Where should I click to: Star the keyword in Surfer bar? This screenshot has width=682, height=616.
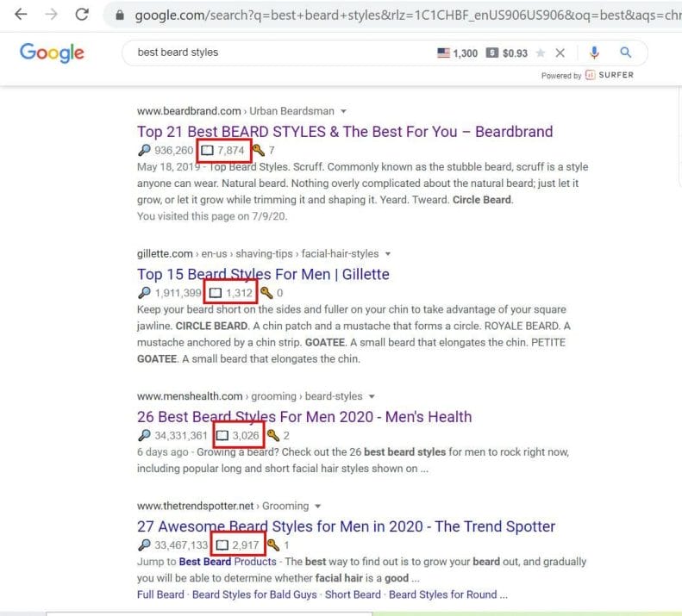point(541,53)
